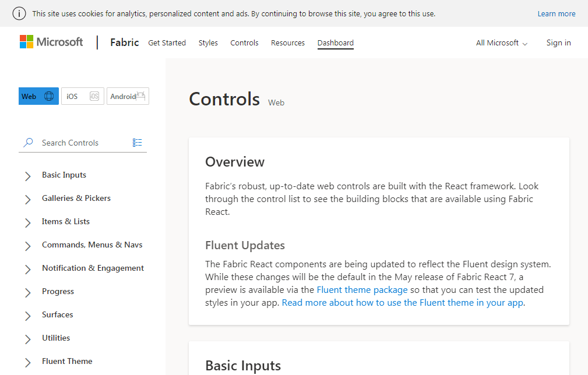Click the Overview heading

[x=235, y=162]
